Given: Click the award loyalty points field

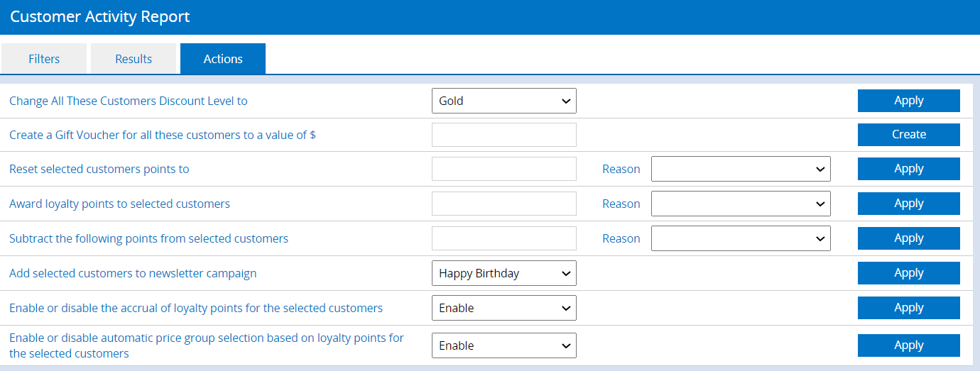Looking at the screenshot, I should pyautogui.click(x=504, y=204).
